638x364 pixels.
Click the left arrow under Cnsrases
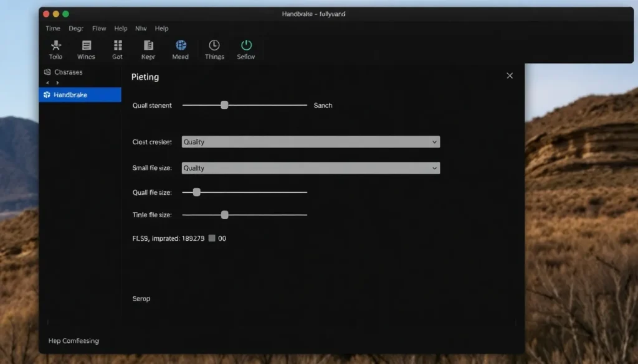coord(48,83)
